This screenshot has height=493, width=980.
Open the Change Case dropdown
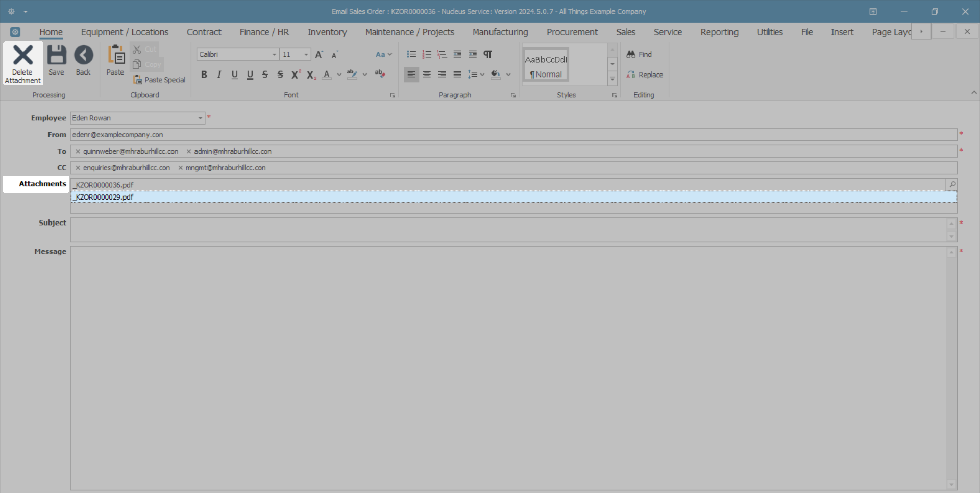(384, 54)
